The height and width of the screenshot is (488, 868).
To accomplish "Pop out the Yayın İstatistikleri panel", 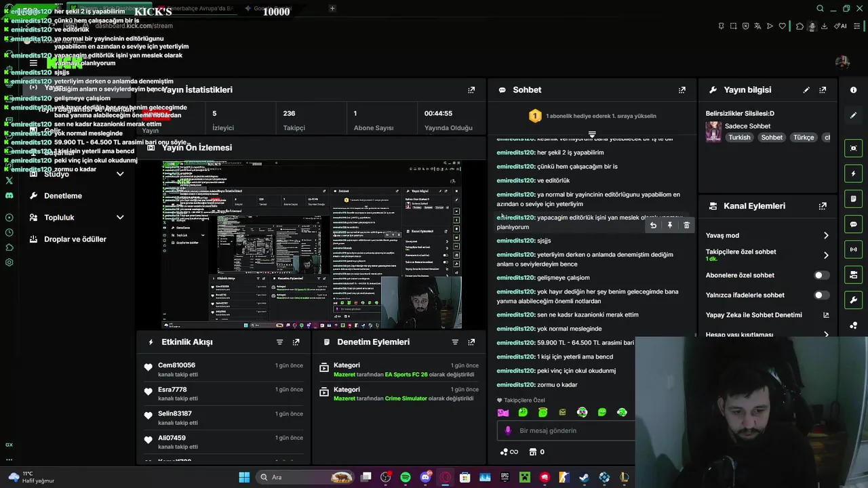I will pos(471,89).
